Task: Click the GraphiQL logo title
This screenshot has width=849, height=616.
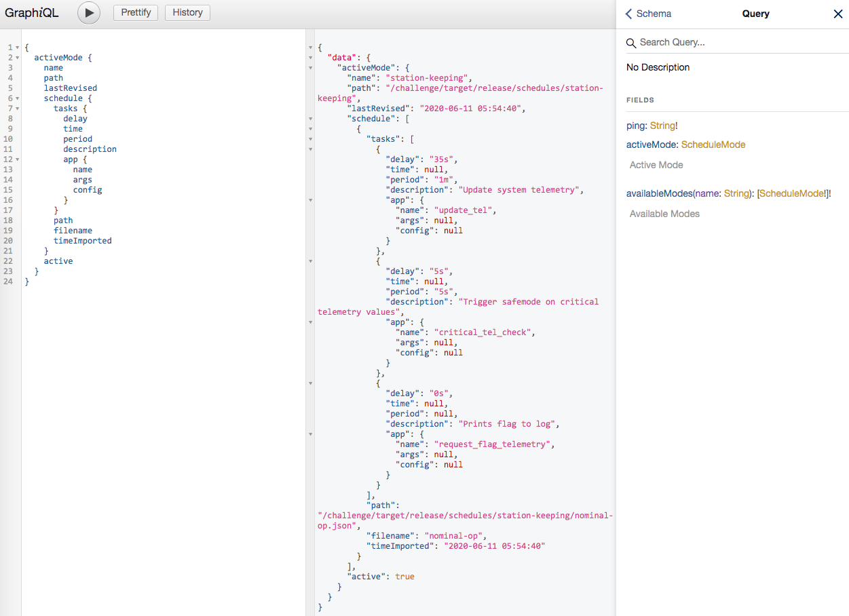Action: tap(32, 13)
